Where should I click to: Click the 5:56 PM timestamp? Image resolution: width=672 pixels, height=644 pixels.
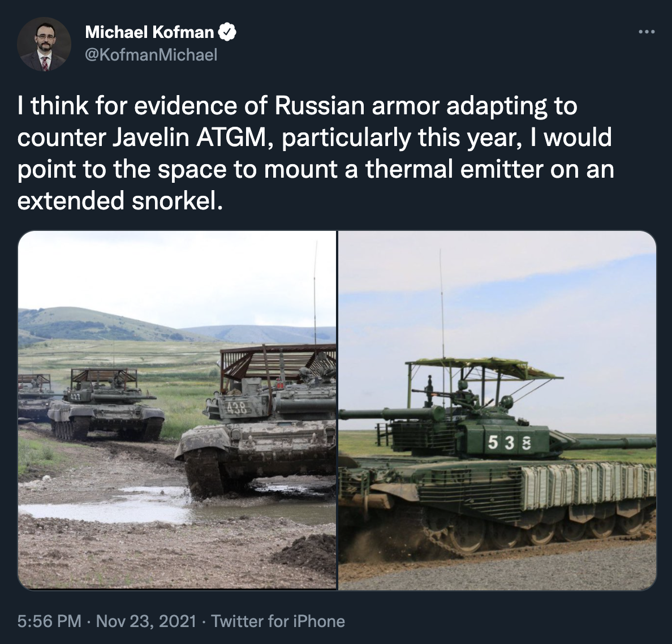pos(49,621)
